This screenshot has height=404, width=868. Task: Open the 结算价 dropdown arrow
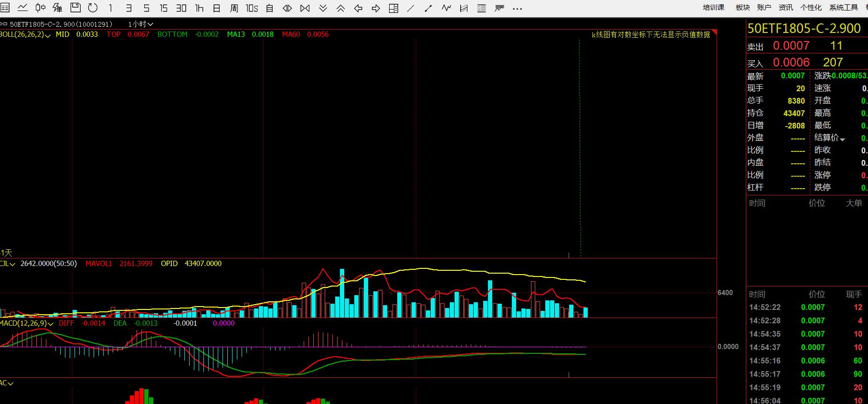(842, 139)
